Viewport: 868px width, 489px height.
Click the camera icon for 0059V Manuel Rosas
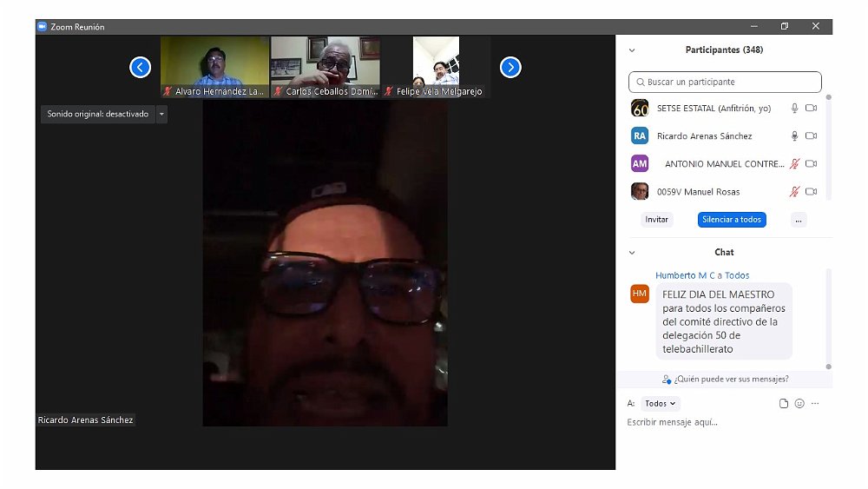(x=812, y=192)
